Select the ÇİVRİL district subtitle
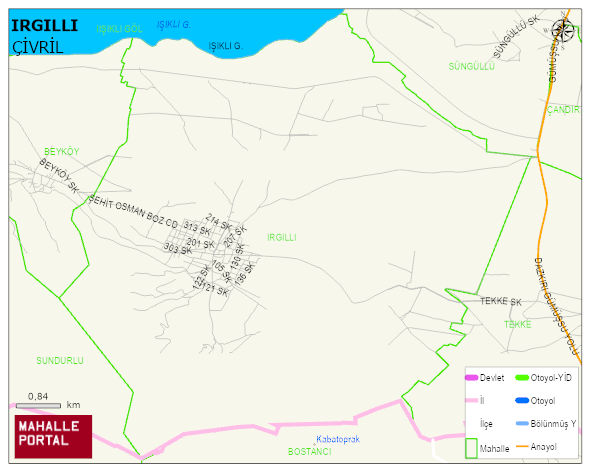Screen dimensions: 591x472 (x=38, y=48)
